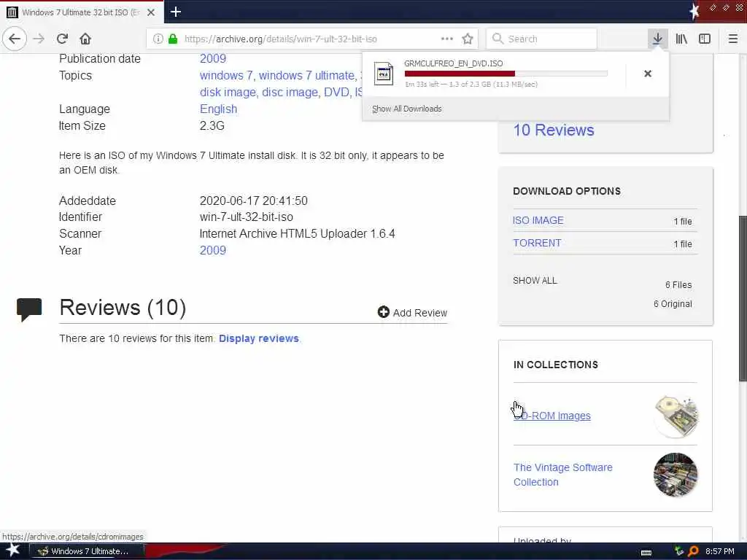Click the Display reviews link
The width and height of the screenshot is (747, 560).
pyautogui.click(x=259, y=338)
